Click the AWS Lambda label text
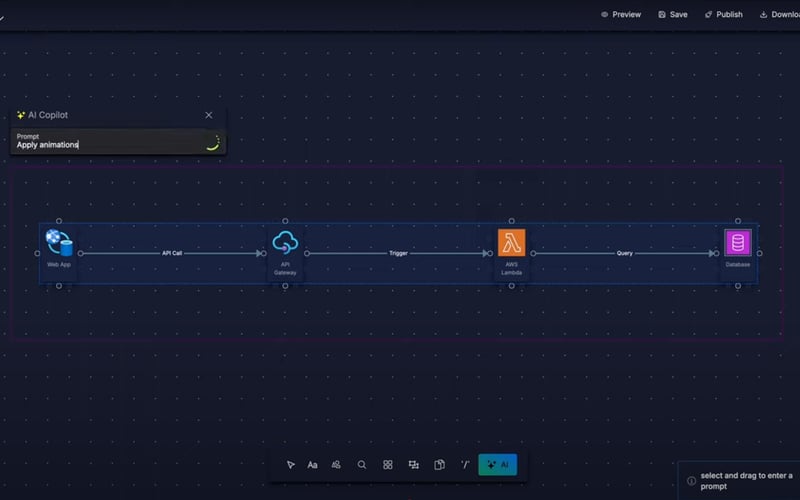Image resolution: width=800 pixels, height=500 pixels. coord(511,268)
